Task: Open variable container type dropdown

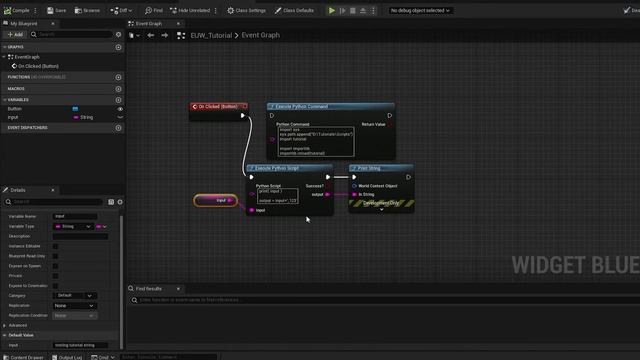Action: click(101, 227)
